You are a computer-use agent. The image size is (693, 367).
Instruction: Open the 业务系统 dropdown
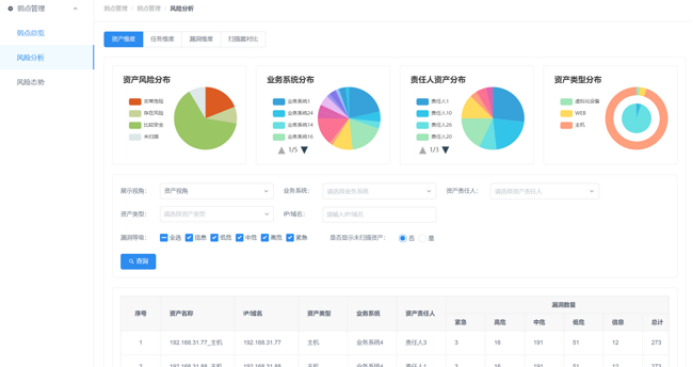379,191
